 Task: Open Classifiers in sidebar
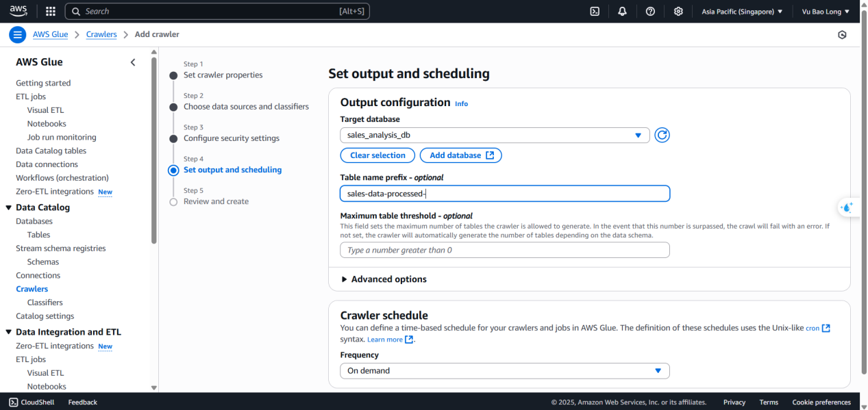tap(45, 303)
